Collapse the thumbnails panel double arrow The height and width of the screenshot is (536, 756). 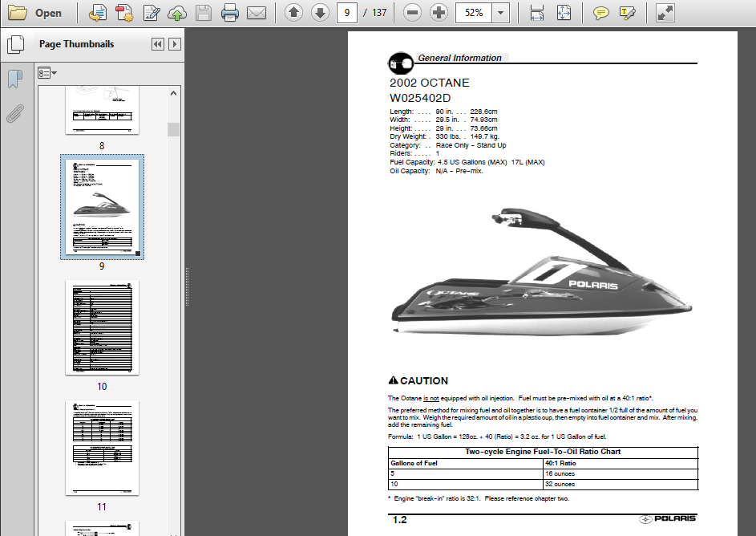click(158, 44)
